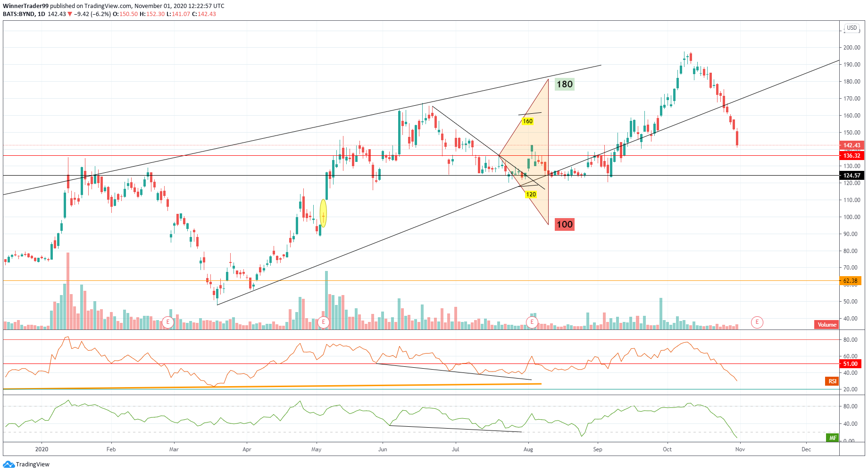This screenshot has width=868, height=473.
Task: Click the 2020 label on time axis
Action: [x=42, y=449]
